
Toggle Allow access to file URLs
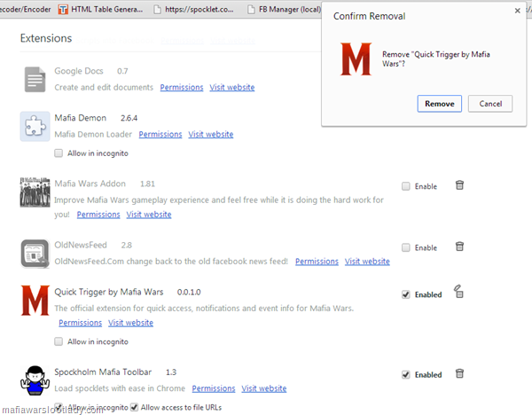(135, 407)
